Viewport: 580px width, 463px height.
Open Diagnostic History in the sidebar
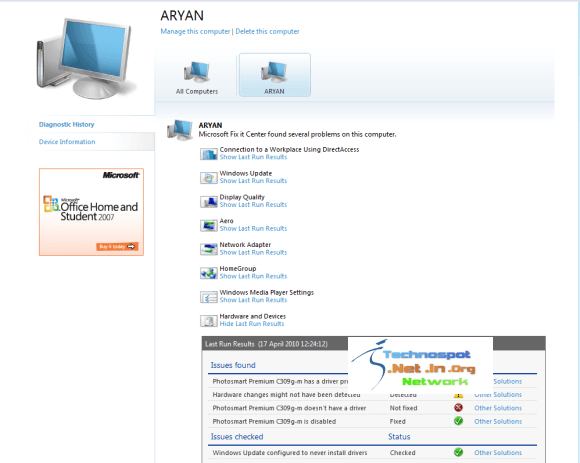67,125
